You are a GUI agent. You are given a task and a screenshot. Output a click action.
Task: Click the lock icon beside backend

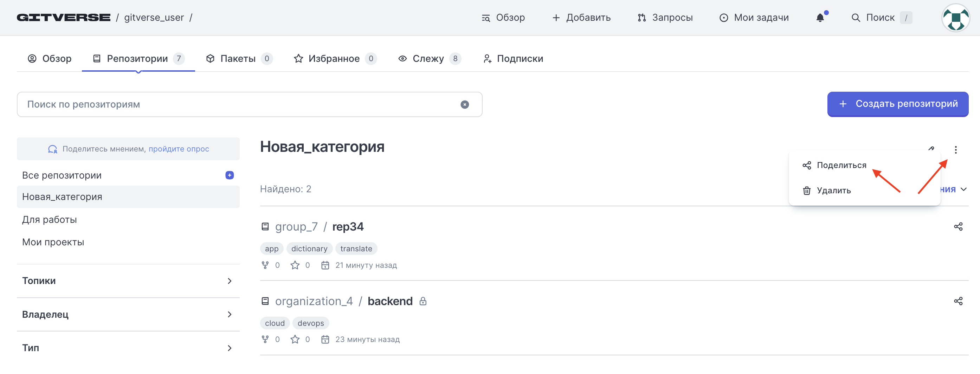click(x=423, y=301)
